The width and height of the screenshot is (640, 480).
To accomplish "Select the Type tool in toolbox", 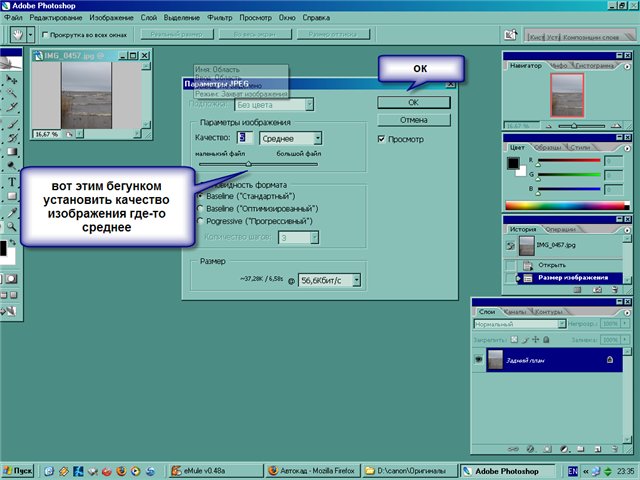I will coord(11,182).
